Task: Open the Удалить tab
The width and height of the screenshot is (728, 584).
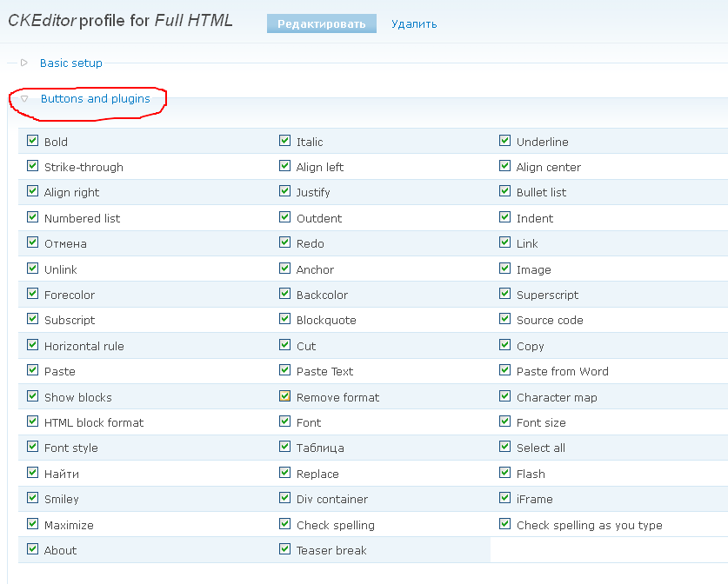Action: pyautogui.click(x=414, y=24)
